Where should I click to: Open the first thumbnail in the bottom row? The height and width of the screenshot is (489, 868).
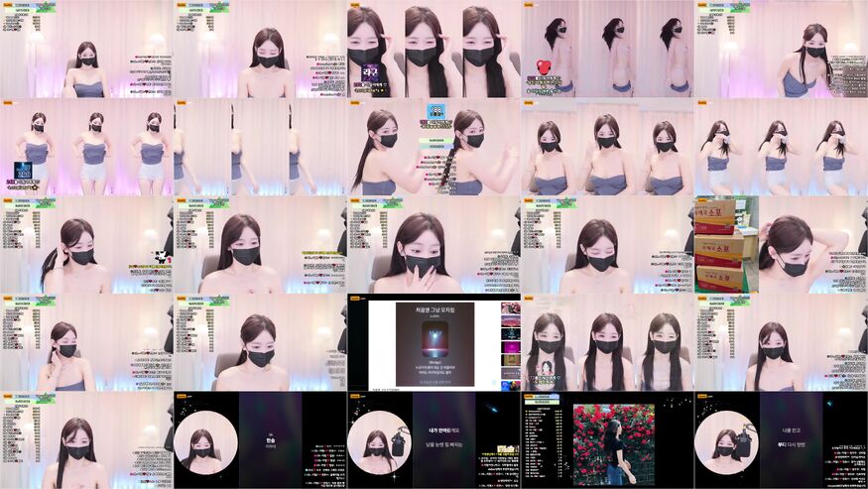[86, 439]
